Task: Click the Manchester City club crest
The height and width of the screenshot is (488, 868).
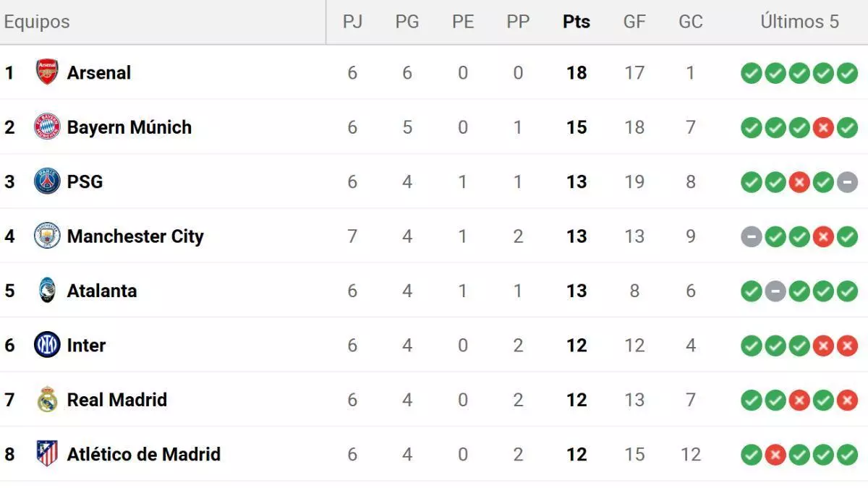Action: click(x=47, y=236)
